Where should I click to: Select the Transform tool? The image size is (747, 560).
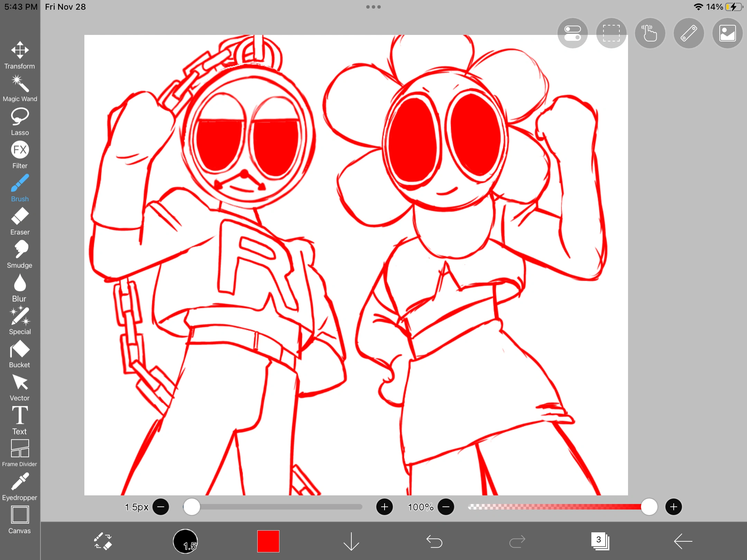point(20,55)
